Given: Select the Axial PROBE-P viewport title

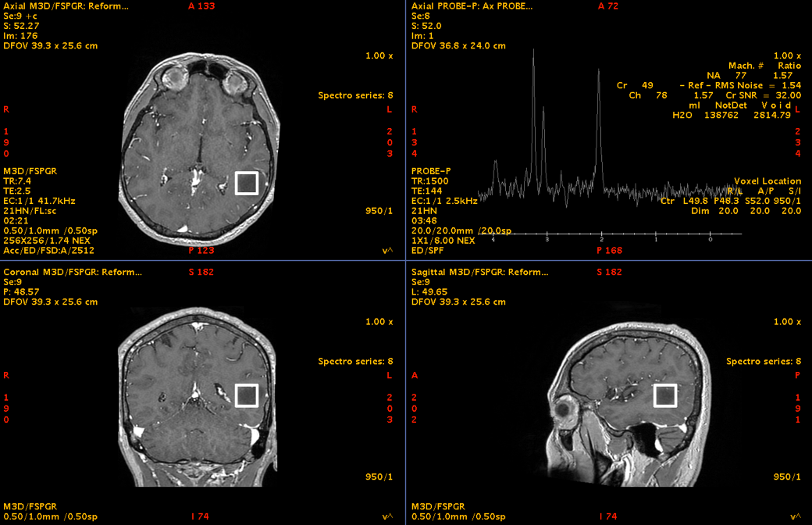Looking at the screenshot, I should [x=472, y=5].
